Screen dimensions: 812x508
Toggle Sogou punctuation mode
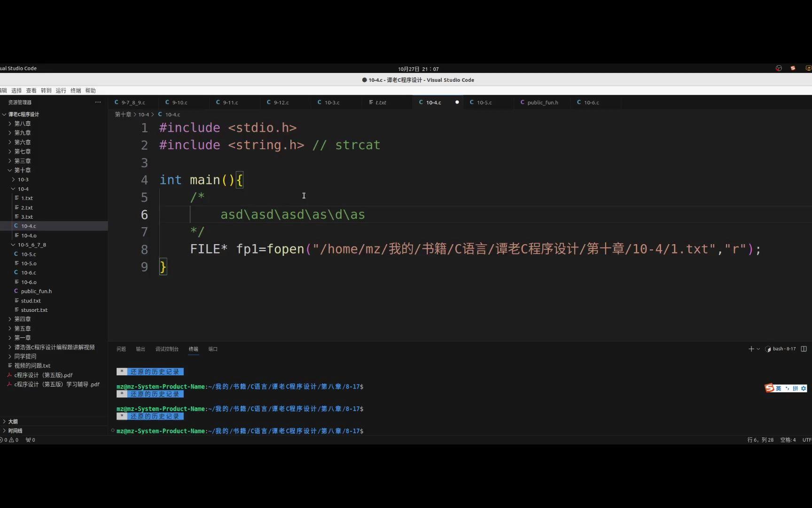click(787, 389)
